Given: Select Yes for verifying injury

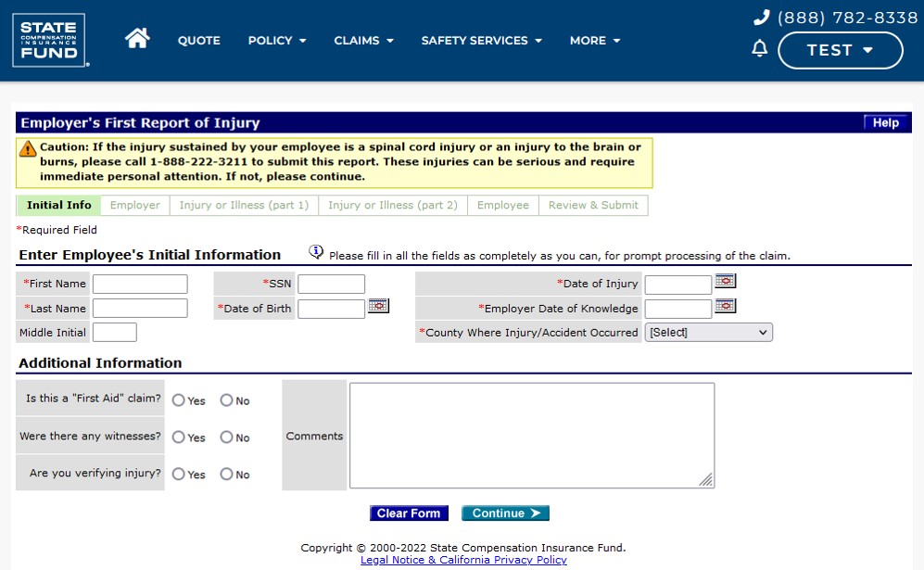Looking at the screenshot, I should coord(179,475).
